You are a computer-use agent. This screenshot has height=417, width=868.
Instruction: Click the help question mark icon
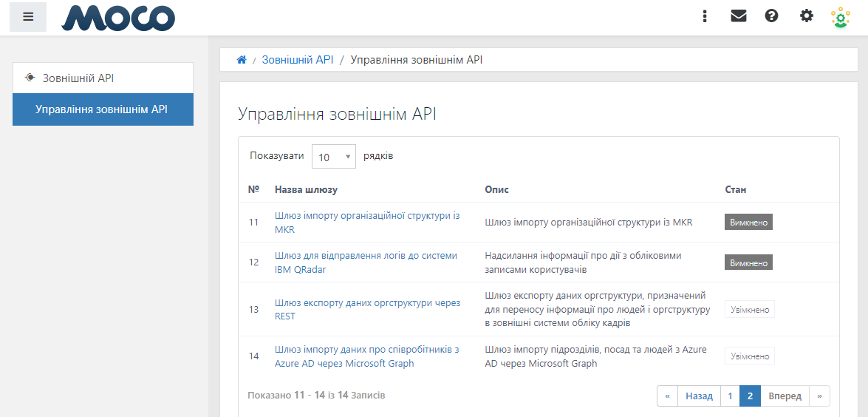pyautogui.click(x=772, y=16)
